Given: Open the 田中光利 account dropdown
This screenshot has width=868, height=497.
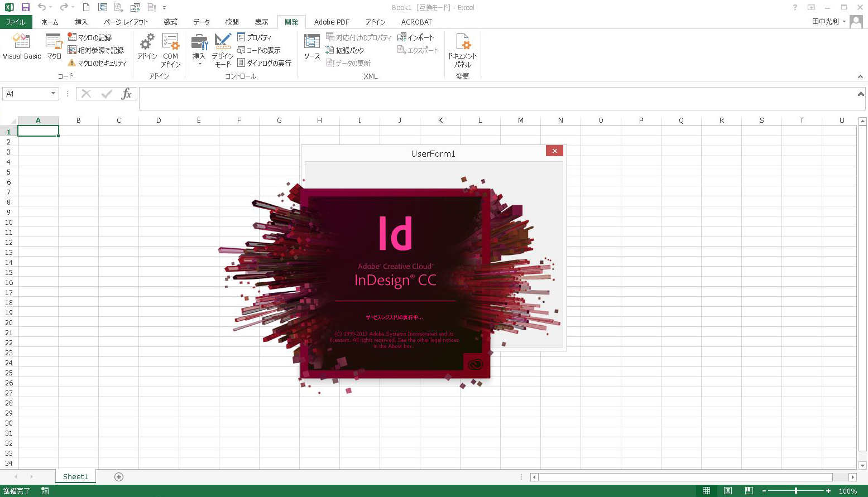Looking at the screenshot, I should 844,22.
